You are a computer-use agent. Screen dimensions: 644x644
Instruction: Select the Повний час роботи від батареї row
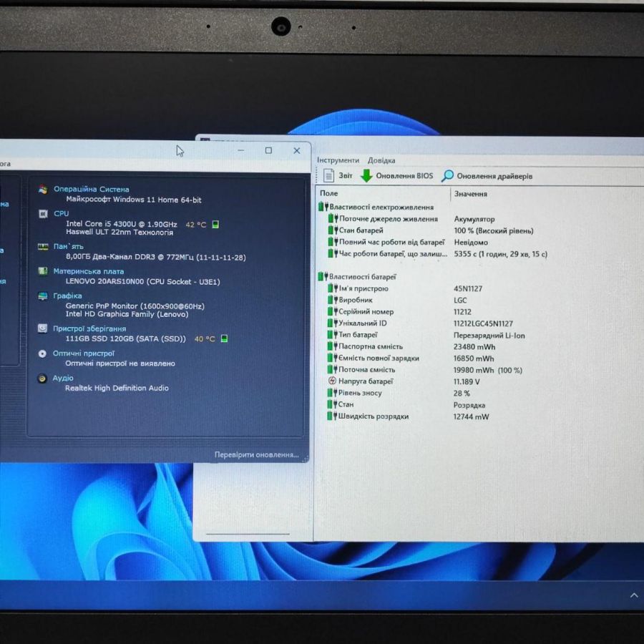click(386, 243)
